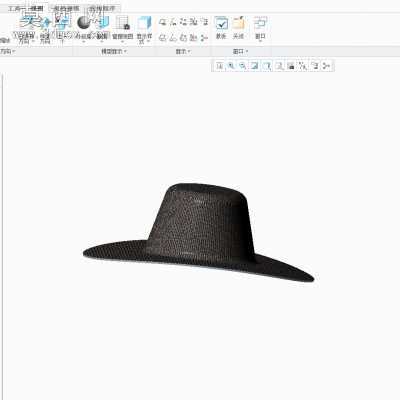The image size is (400, 400).
Task: Click the 激活 window checkmark icon
Action: click(221, 23)
